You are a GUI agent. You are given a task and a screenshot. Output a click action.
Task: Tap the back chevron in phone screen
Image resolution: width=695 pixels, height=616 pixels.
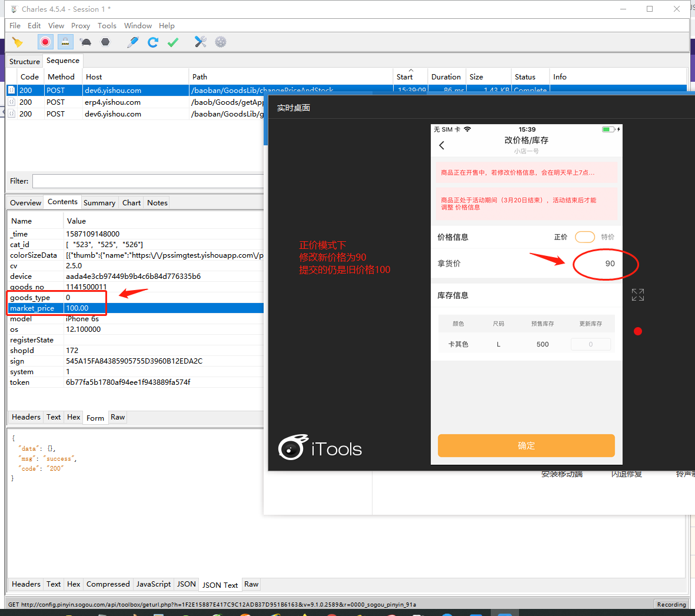(441, 145)
